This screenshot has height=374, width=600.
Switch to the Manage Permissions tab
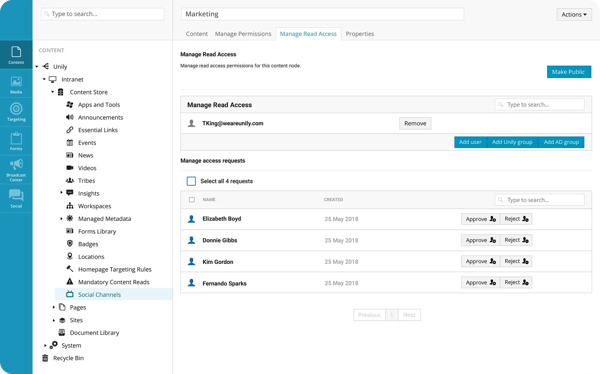pos(243,34)
